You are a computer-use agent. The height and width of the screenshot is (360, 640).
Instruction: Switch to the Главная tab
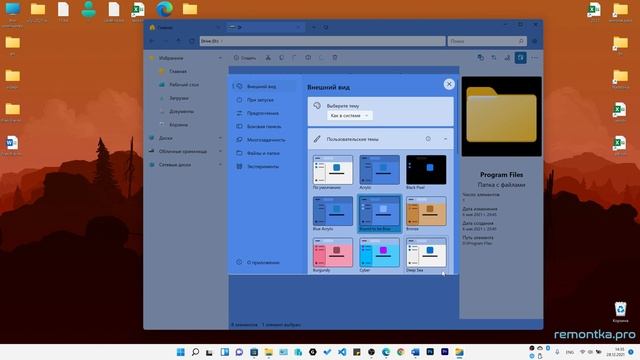point(185,27)
